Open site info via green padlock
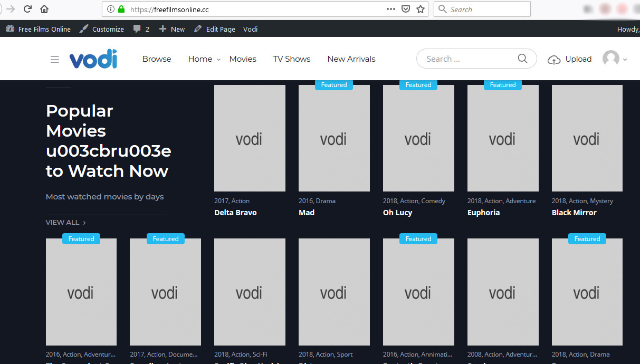Viewport: 640px width, 364px height. click(121, 9)
